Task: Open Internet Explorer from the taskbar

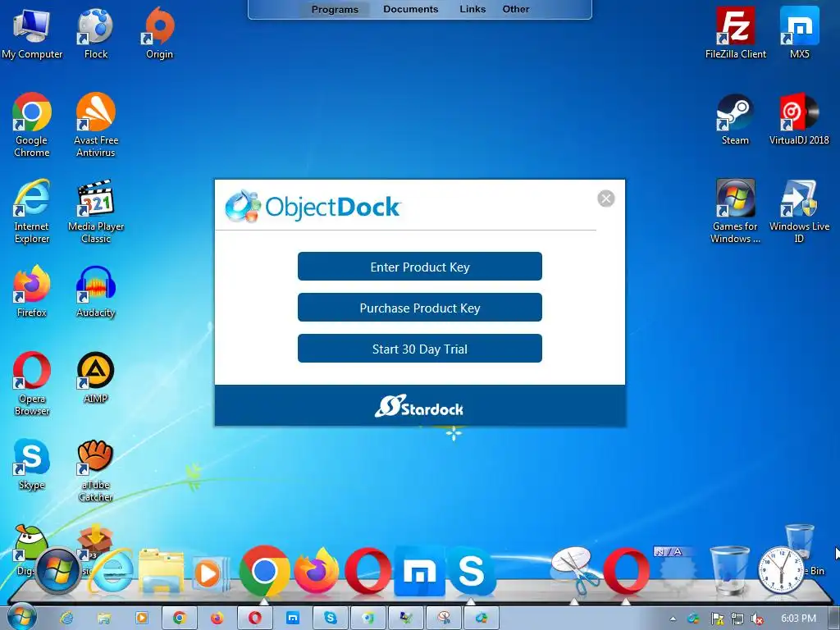Action: click(x=66, y=619)
